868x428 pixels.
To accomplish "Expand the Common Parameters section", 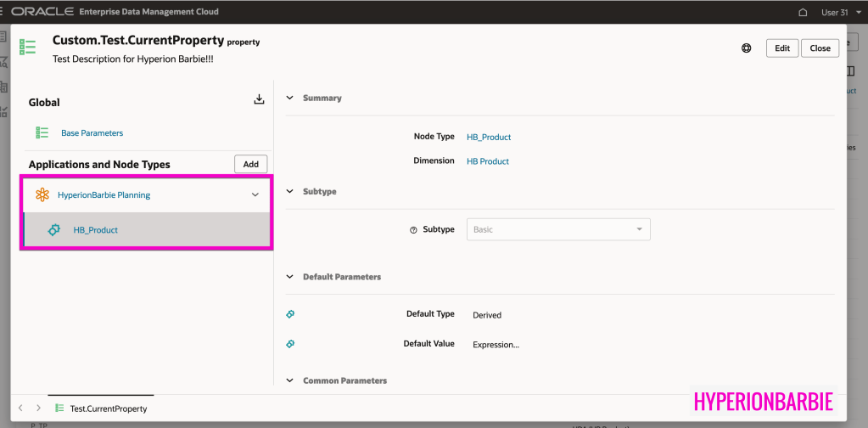I will (x=290, y=380).
